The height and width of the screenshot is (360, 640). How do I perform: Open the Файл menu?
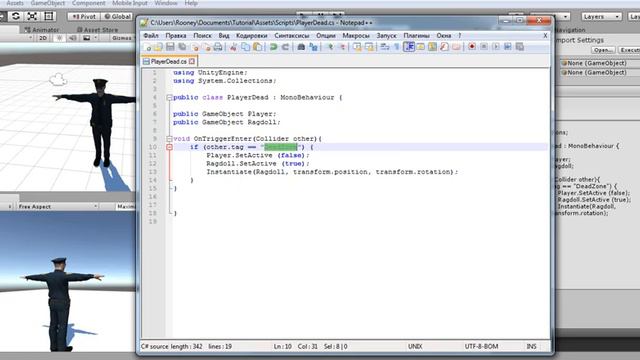(151, 36)
